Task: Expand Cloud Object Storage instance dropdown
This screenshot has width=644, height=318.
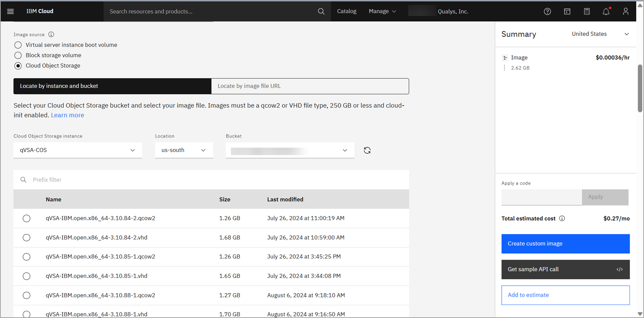Action: pos(77,150)
